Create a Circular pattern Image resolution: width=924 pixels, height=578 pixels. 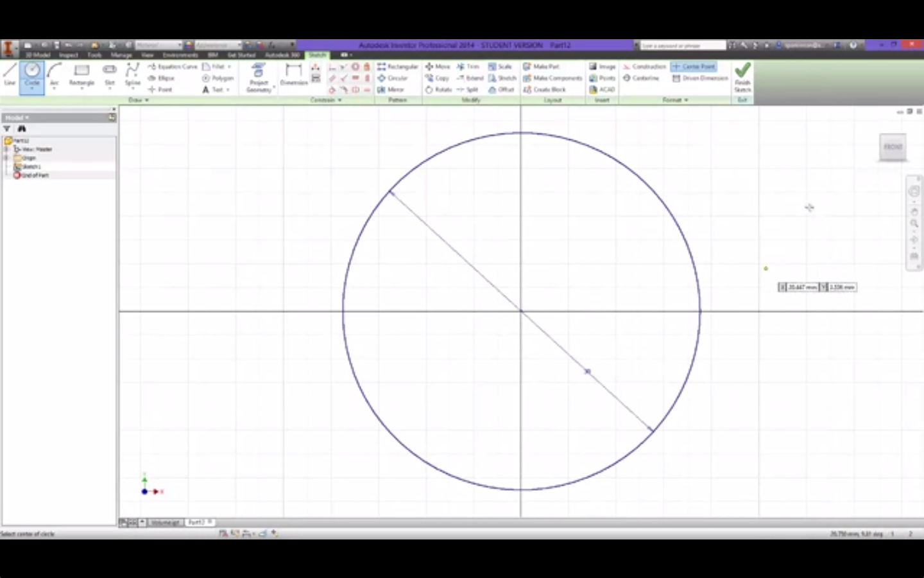click(393, 78)
